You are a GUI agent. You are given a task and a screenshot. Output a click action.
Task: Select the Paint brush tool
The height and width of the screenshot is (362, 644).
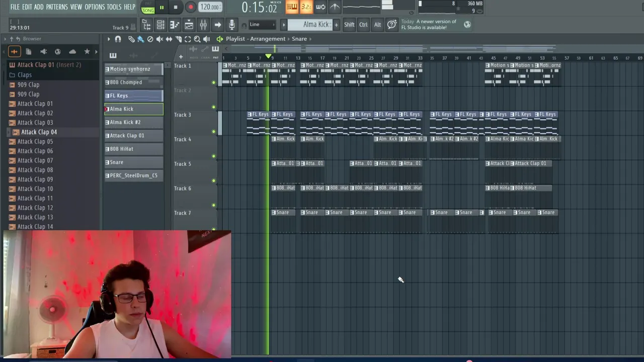pos(140,39)
